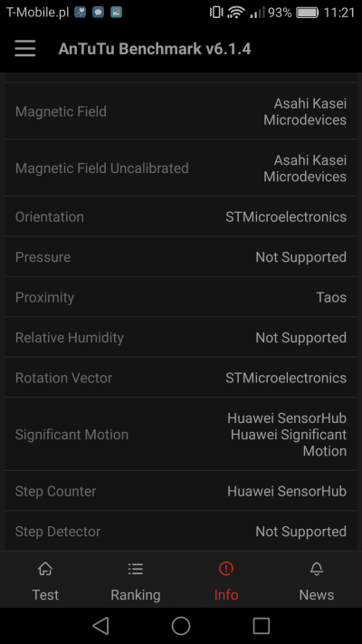Tap the Pressure Not Supported row
362x644 pixels.
point(181,256)
